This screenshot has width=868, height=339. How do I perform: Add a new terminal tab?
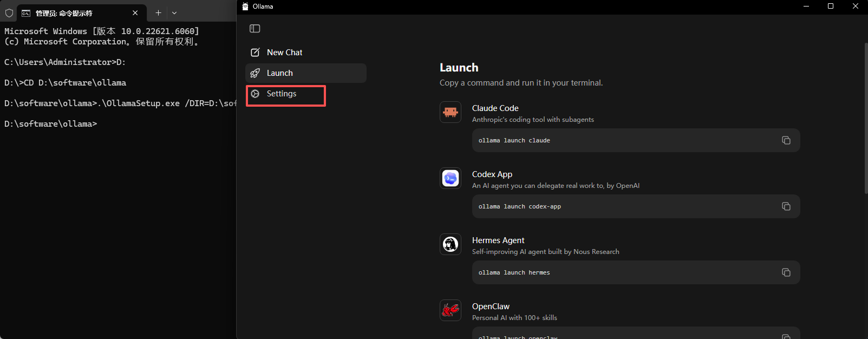pos(158,13)
